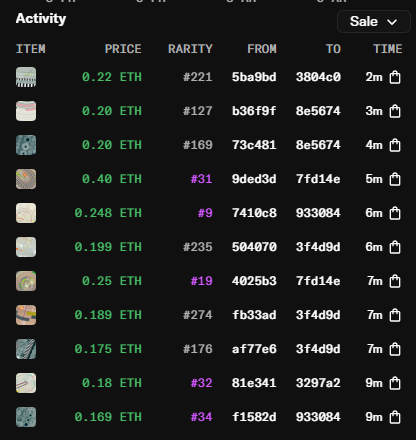Open the item thumbnail priced 0.169 ETH
The image size is (416, 440).
pyautogui.click(x=26, y=417)
